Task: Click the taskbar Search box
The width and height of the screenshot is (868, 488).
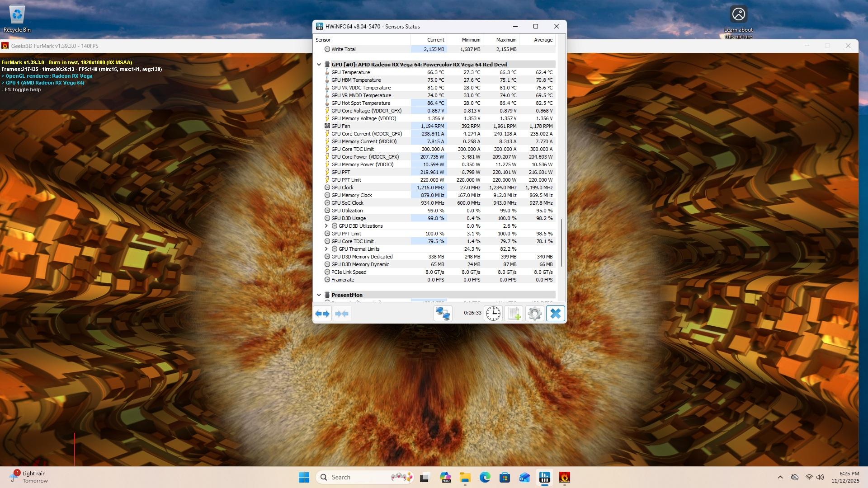Action: (x=365, y=477)
